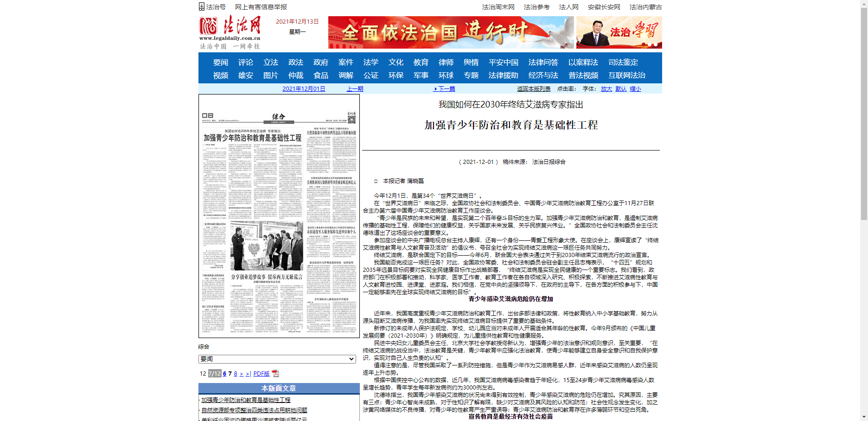Viewport: 868px width, 421px height.
Task: Open the PDF版 text link
Action: pos(262,374)
